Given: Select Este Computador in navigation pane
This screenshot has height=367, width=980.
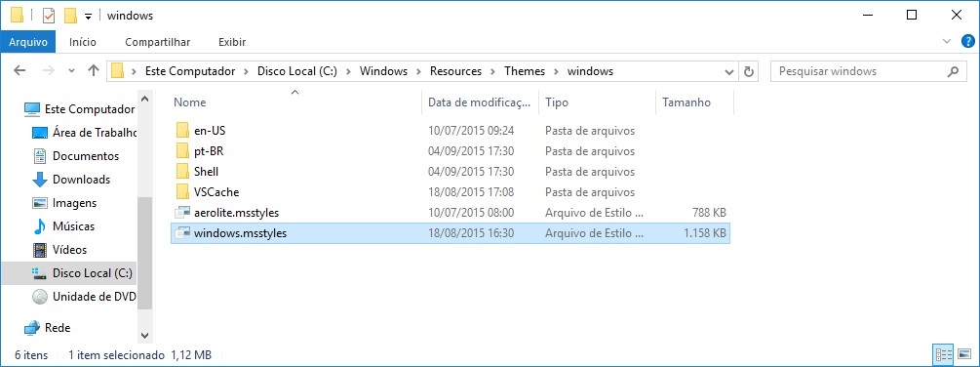Looking at the screenshot, I should pos(79,108).
